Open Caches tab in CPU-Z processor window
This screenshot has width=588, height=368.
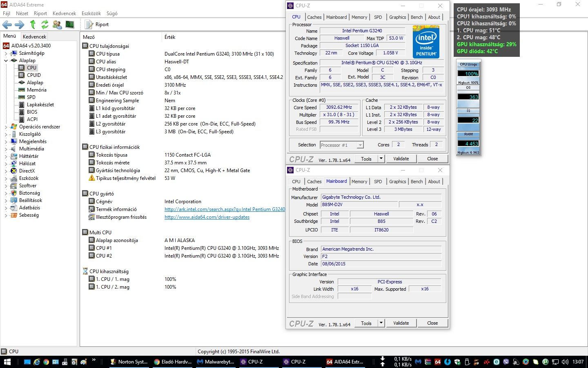(314, 17)
